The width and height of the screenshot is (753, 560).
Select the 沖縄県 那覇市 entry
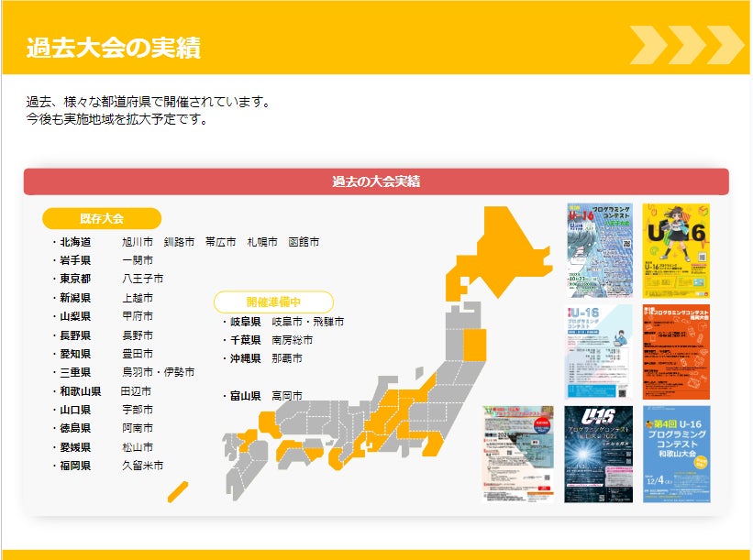pos(261,358)
